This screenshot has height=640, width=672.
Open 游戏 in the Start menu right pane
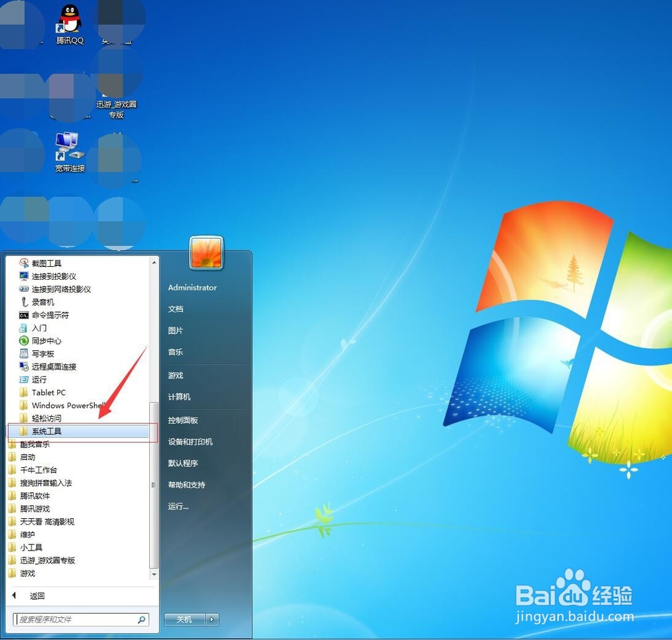tap(175, 376)
